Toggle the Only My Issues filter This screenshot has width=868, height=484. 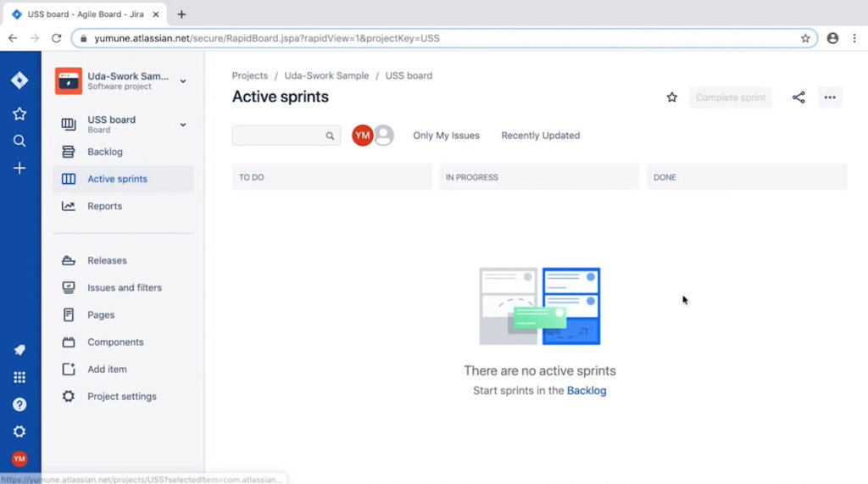tap(446, 135)
